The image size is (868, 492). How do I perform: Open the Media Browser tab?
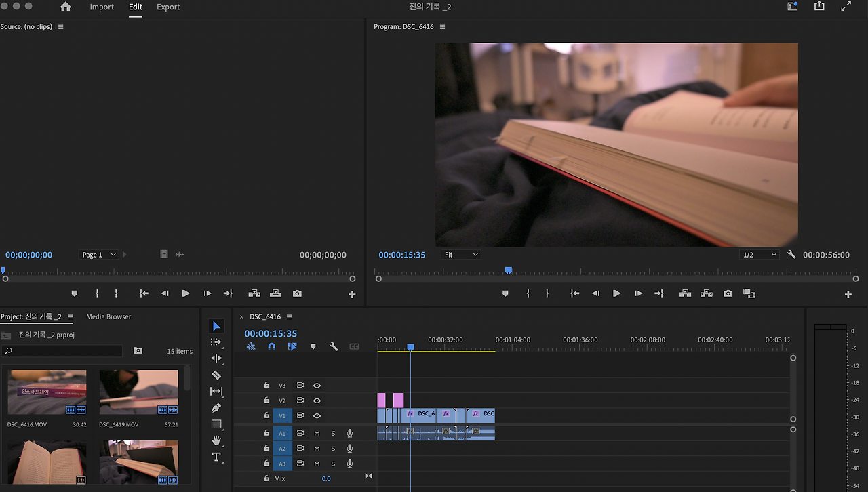click(108, 316)
